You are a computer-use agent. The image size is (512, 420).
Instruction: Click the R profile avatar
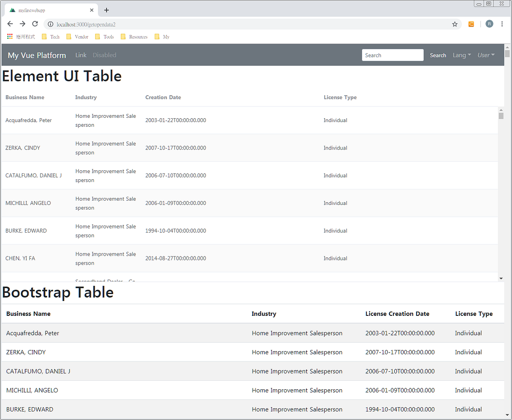pos(489,24)
